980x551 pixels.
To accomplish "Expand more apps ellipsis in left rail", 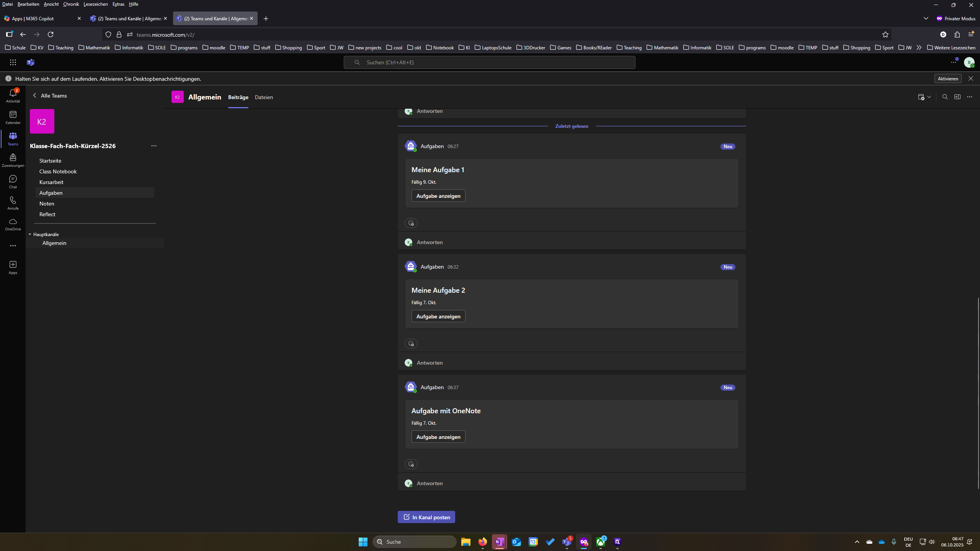I will click(13, 246).
